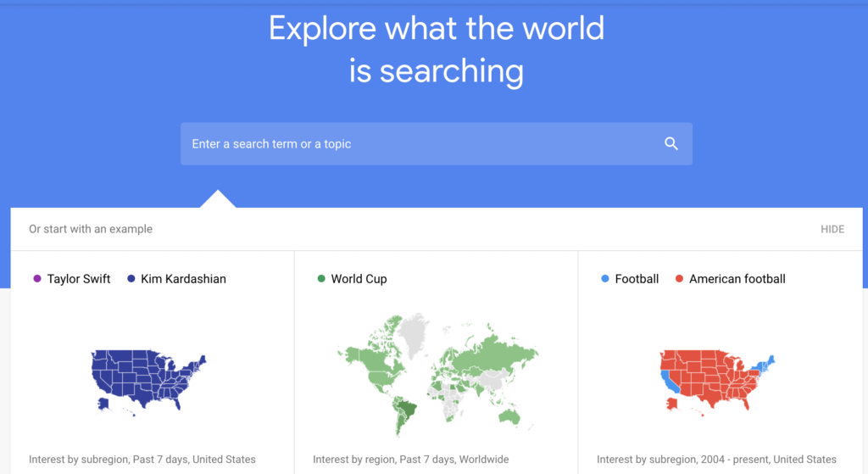Click the blue Football legend dot
This screenshot has height=474, width=868.
(x=605, y=278)
